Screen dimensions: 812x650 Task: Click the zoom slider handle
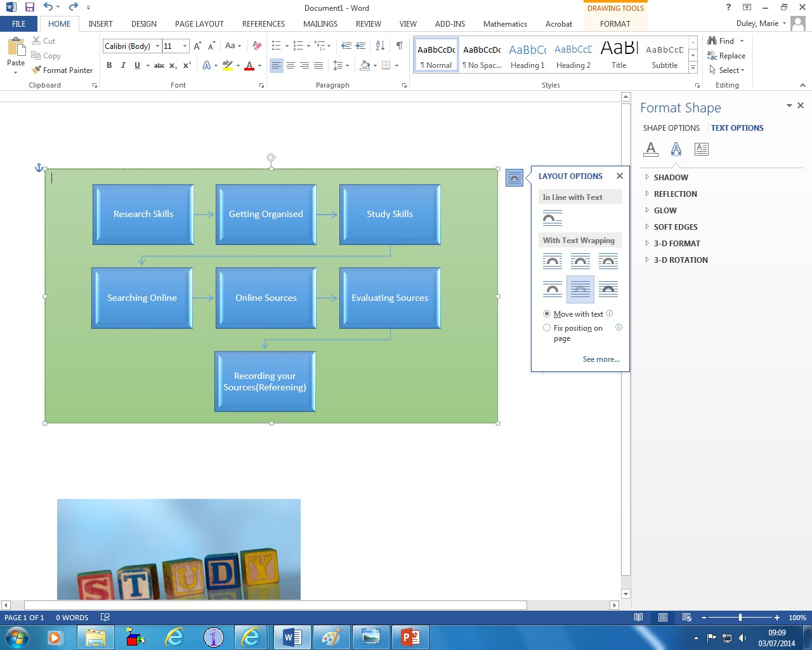point(740,618)
